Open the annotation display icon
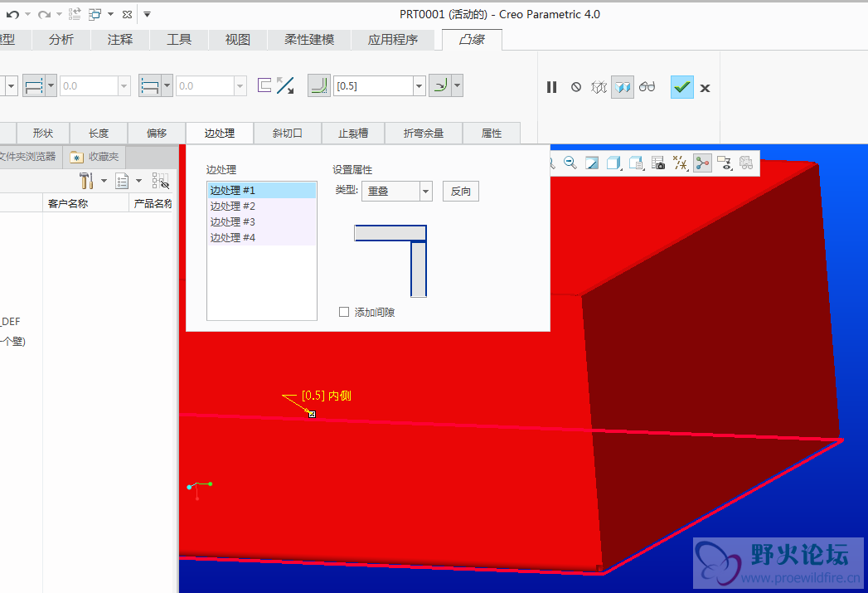Screen dimensions: 868x593 725,163
